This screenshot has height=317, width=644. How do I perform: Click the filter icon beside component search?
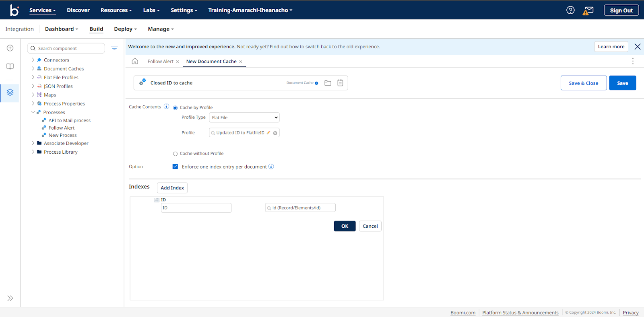click(114, 48)
